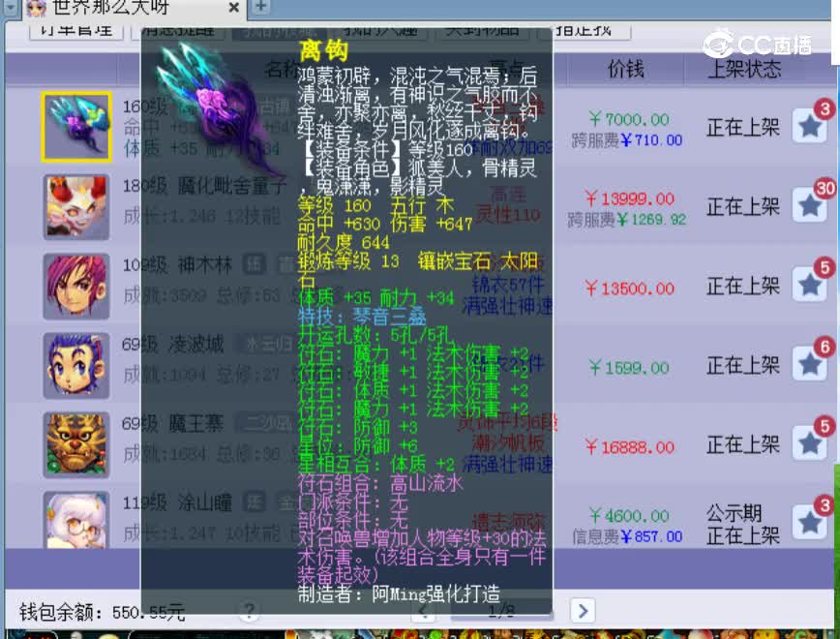Click the 跨服费 ¥1269.92 fee
Viewport: 840px width, 639px height.
[627, 219]
